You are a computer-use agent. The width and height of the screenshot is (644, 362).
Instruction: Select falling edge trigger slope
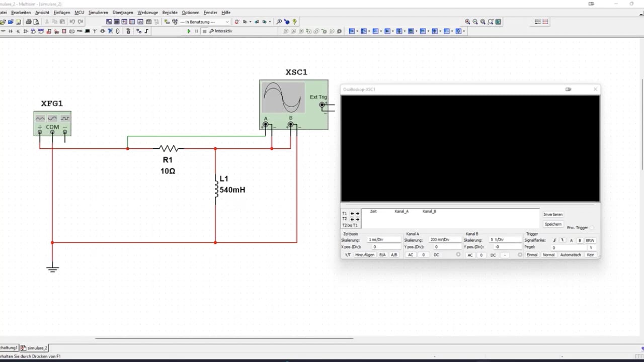pos(563,240)
